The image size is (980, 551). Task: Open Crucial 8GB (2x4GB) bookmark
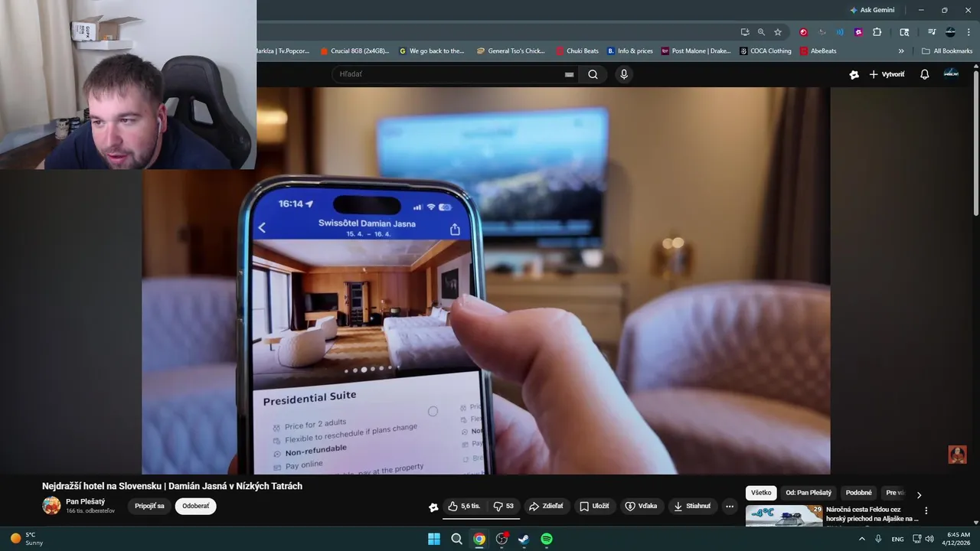coord(354,51)
